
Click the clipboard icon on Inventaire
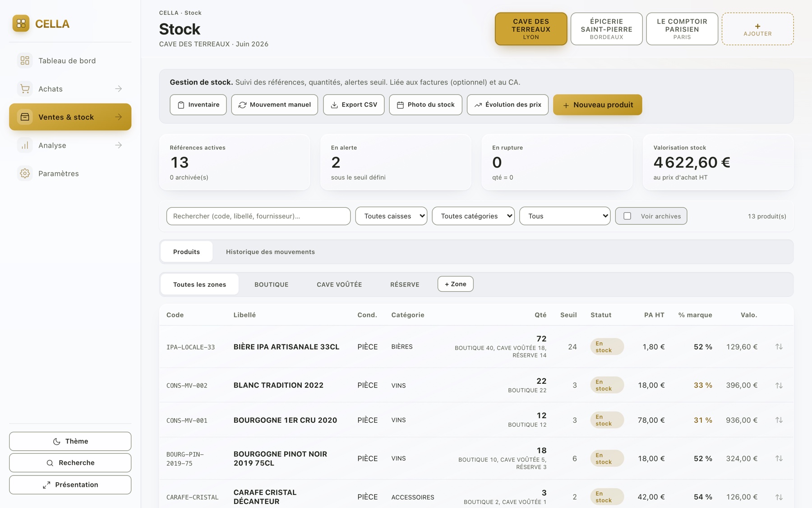[181, 105]
